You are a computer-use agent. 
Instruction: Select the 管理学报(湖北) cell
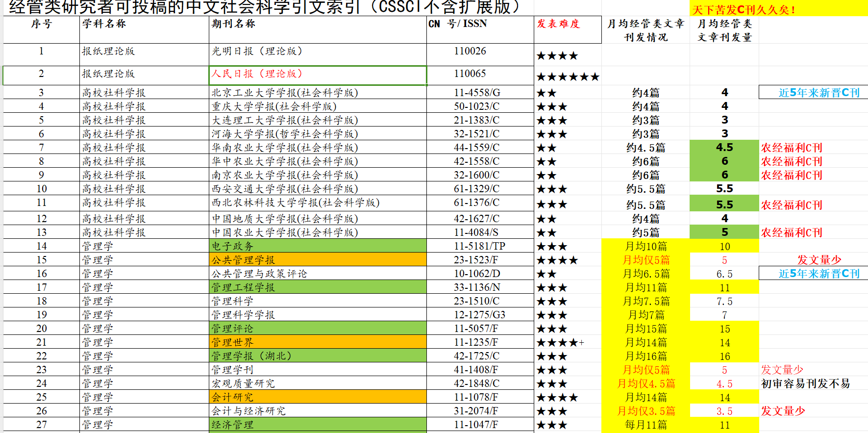click(318, 356)
